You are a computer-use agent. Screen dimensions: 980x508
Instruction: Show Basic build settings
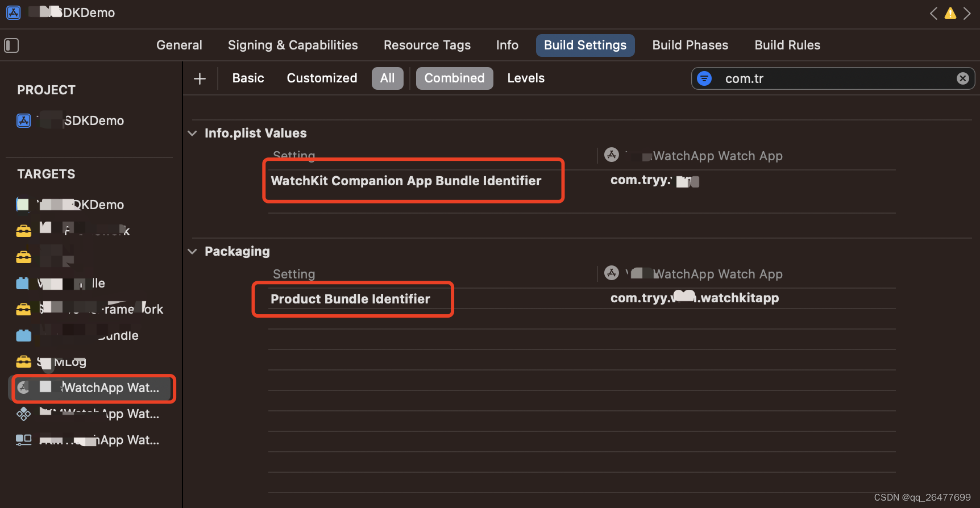248,78
